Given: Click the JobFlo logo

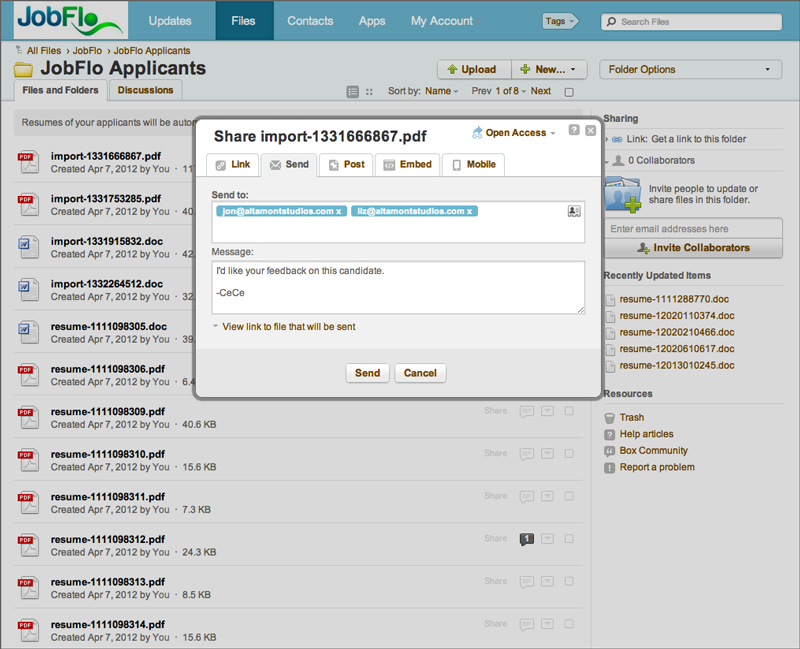Looking at the screenshot, I should pos(71,20).
